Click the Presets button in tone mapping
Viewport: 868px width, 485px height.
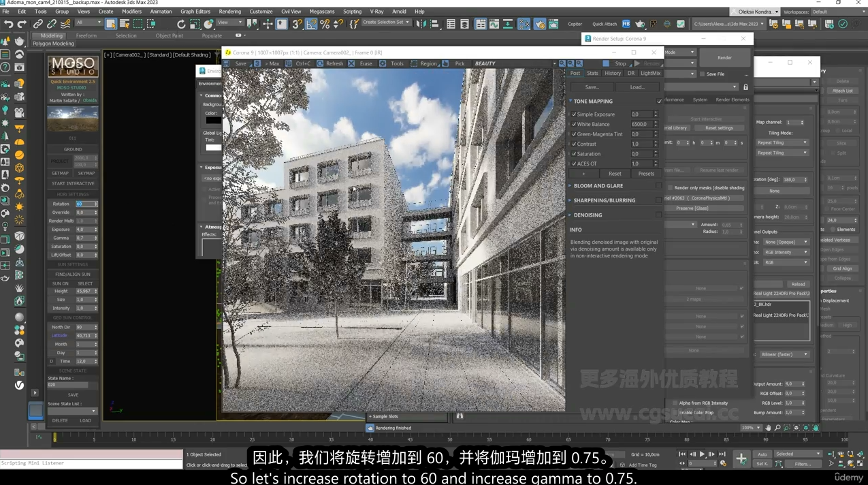click(x=646, y=174)
